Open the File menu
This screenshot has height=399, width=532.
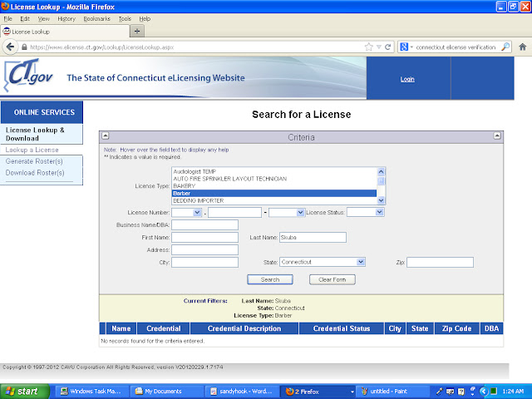click(x=7, y=18)
